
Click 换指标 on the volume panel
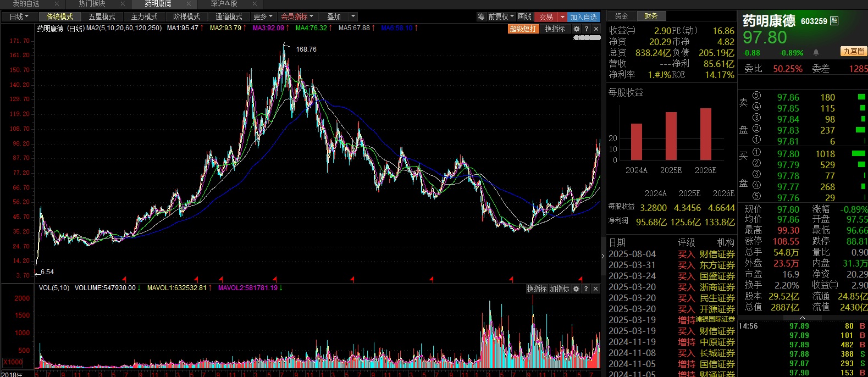coord(537,289)
